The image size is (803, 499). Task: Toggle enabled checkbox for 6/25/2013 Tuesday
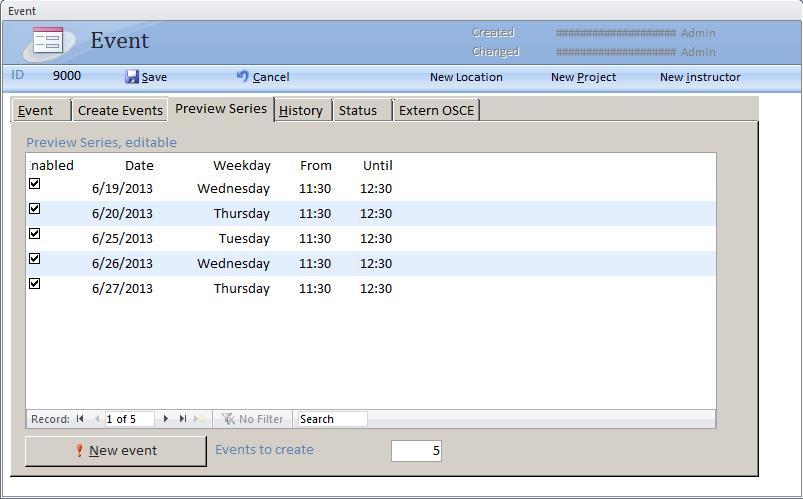[35, 234]
